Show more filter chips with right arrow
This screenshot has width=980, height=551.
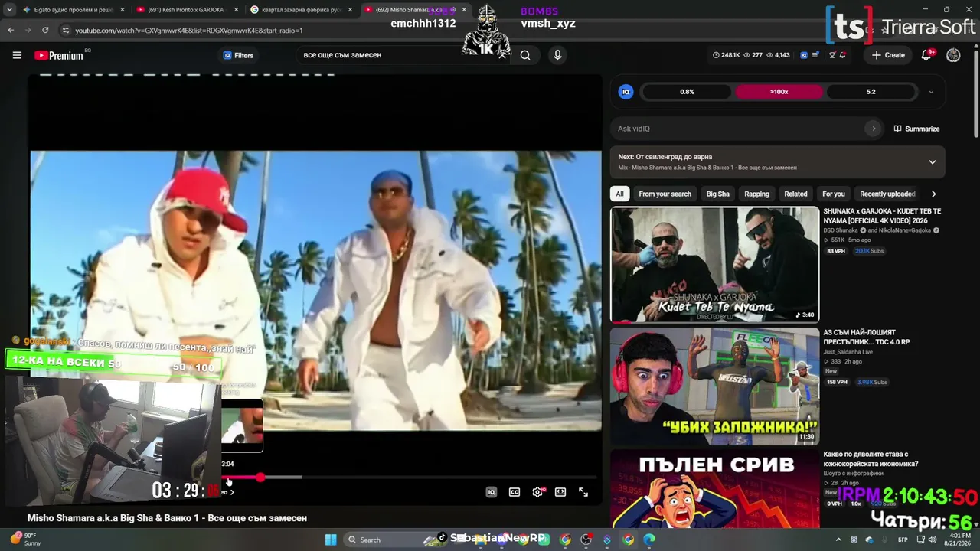coord(933,194)
